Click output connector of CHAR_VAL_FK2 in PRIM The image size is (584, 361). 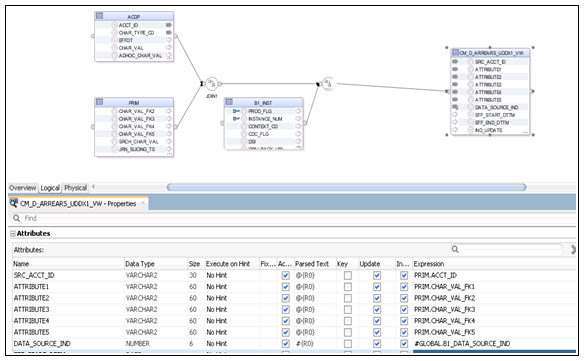point(169,111)
